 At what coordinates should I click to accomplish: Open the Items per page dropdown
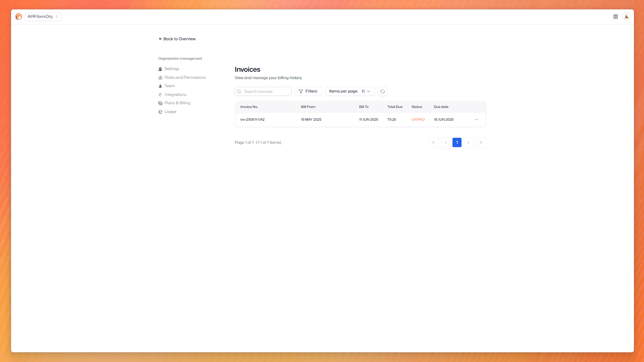(x=350, y=92)
